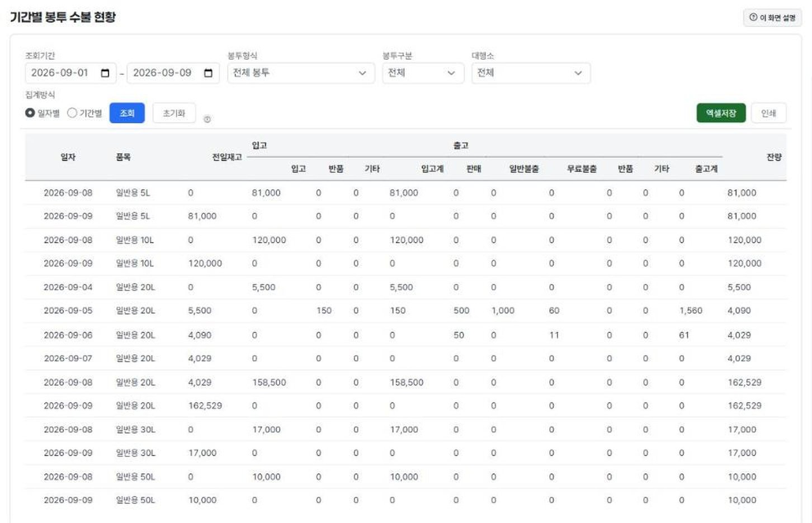
Task: Click the 잔량 column header
Action: 774,158
